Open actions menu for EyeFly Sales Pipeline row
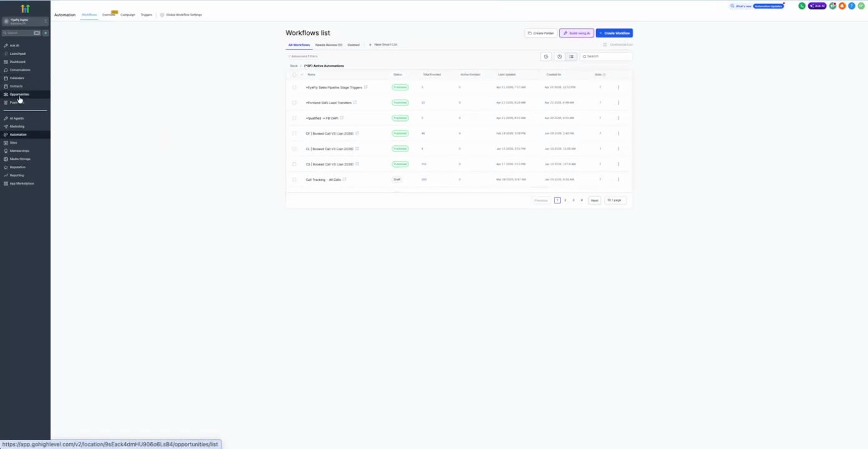868x449 pixels. 619,87
